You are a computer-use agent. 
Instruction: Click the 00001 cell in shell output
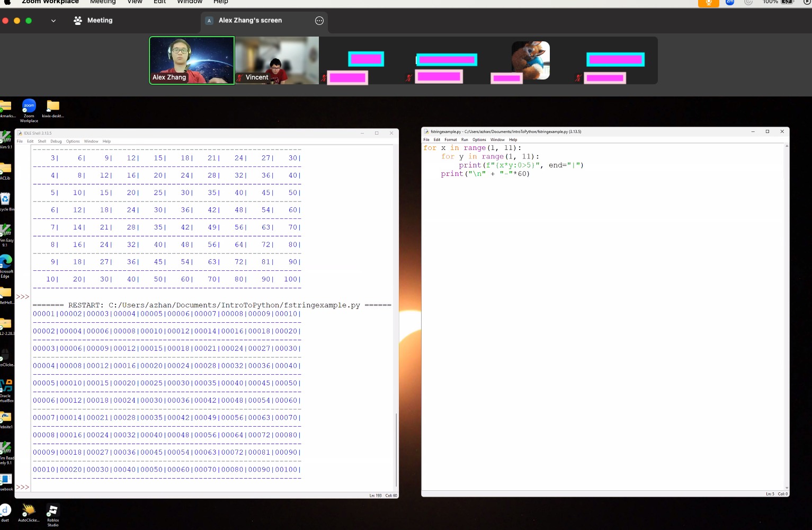click(44, 314)
